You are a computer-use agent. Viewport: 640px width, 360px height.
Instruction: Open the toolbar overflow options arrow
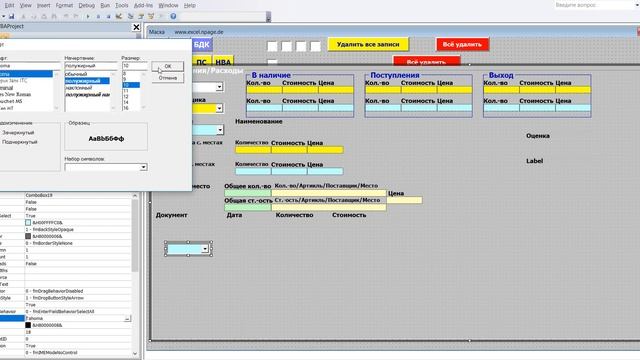tap(268, 18)
